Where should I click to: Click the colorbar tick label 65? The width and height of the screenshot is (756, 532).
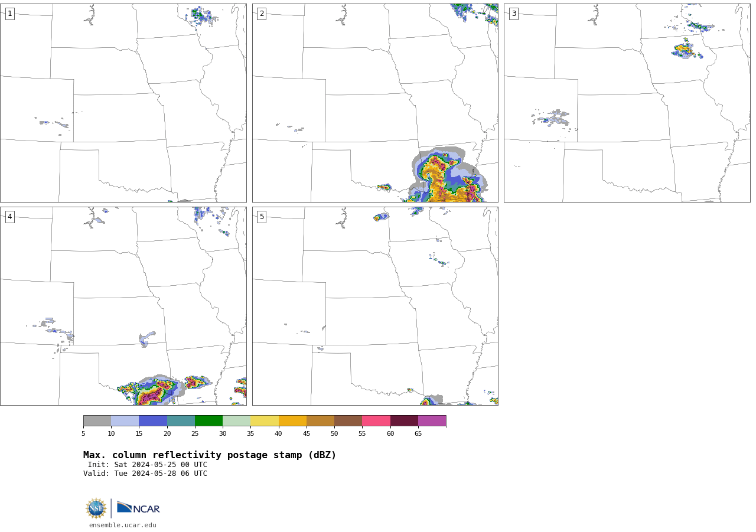(418, 433)
